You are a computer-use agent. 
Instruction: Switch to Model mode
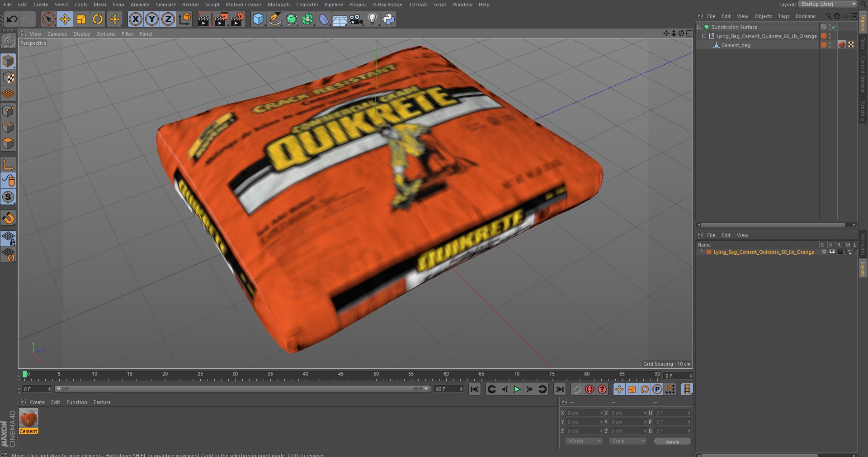[8, 61]
